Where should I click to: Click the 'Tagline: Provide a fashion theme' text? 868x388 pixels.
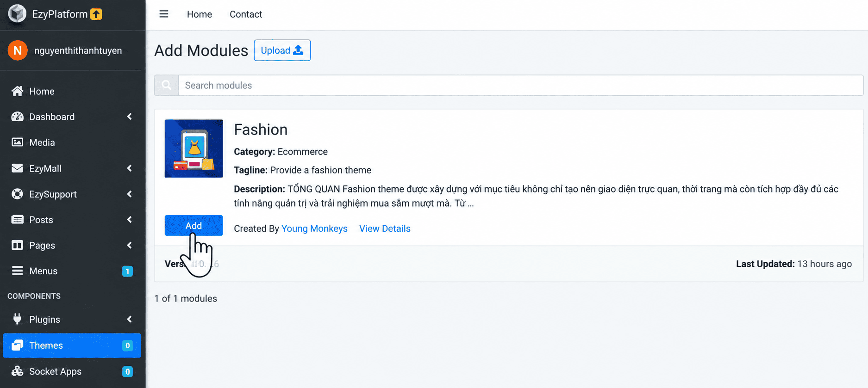[302, 170]
